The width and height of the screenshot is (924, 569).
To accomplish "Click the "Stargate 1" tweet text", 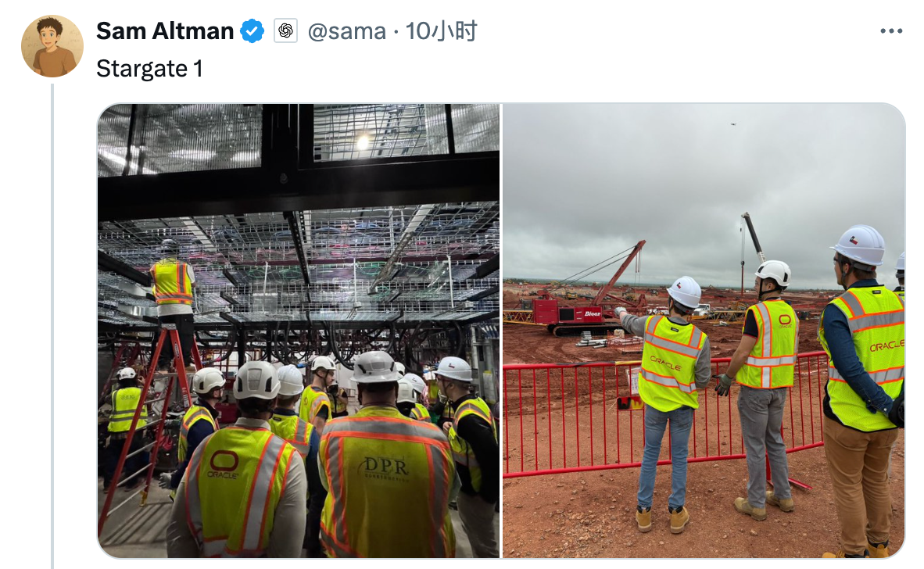I will coord(149,68).
